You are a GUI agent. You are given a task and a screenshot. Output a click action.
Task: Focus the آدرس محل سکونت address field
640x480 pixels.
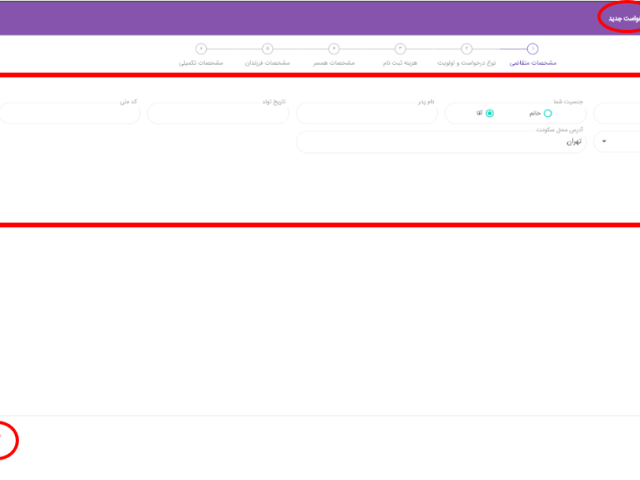tap(440, 143)
